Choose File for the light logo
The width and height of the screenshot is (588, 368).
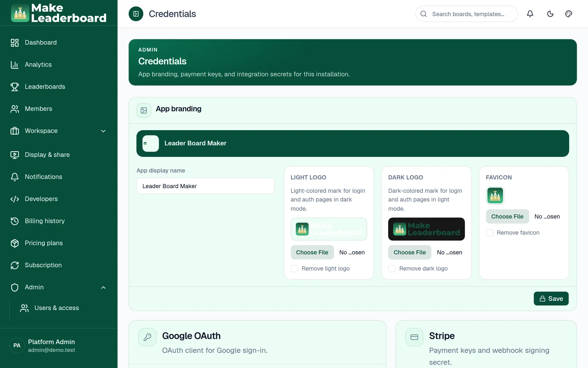pos(312,252)
